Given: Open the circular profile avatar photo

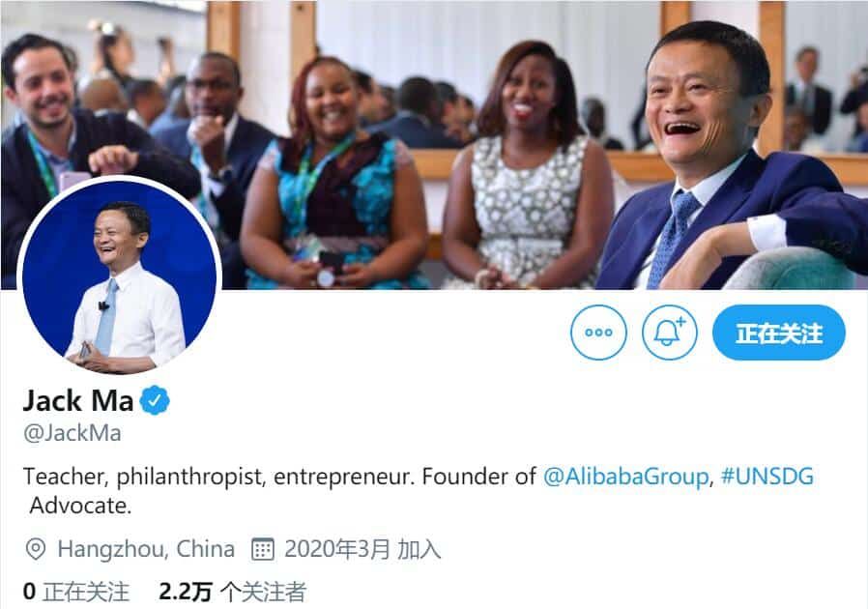Looking at the screenshot, I should tap(119, 277).
